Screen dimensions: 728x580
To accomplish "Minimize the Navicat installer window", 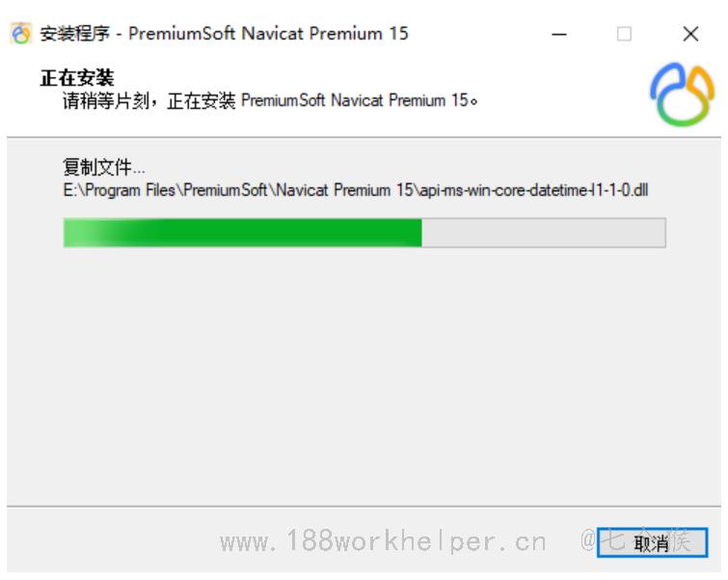I will [559, 34].
